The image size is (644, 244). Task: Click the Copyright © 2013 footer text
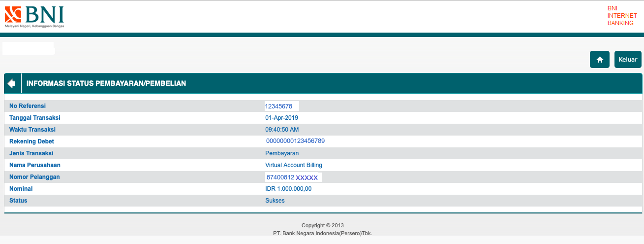(323, 226)
